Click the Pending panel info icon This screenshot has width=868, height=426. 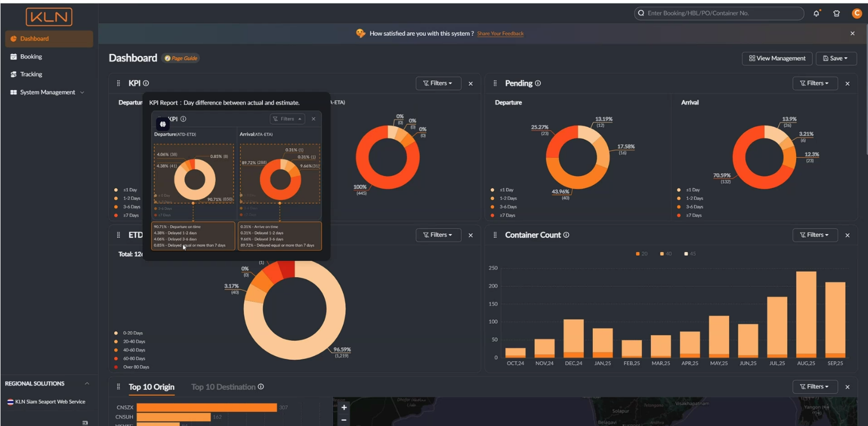pos(538,83)
